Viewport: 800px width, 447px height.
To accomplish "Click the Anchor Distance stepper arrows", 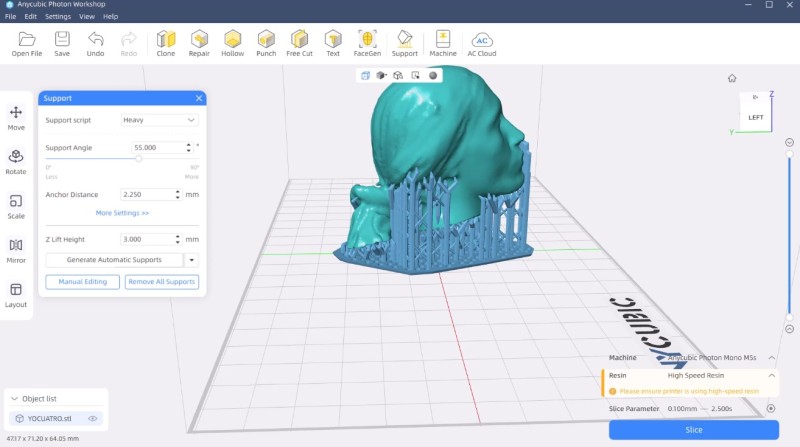I will point(178,194).
